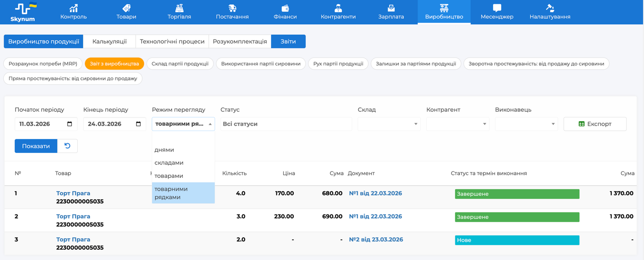Expand the Склад dropdown
Screen dimensions: 644x260
[x=389, y=124]
